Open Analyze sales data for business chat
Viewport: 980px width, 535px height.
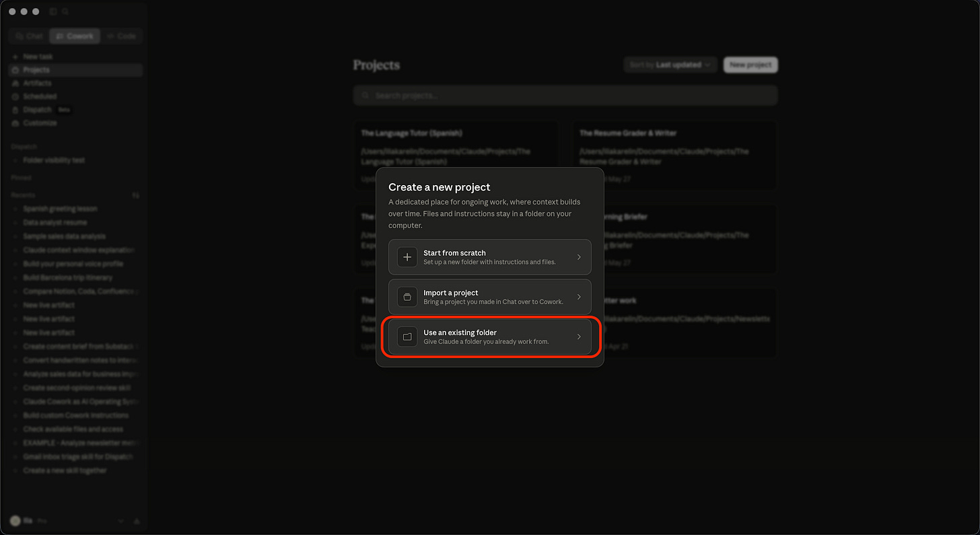click(x=75, y=374)
